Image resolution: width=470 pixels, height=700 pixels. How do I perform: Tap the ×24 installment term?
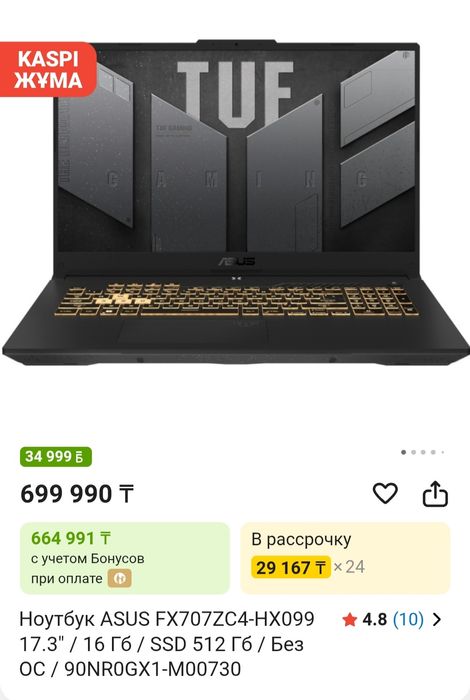349,567
